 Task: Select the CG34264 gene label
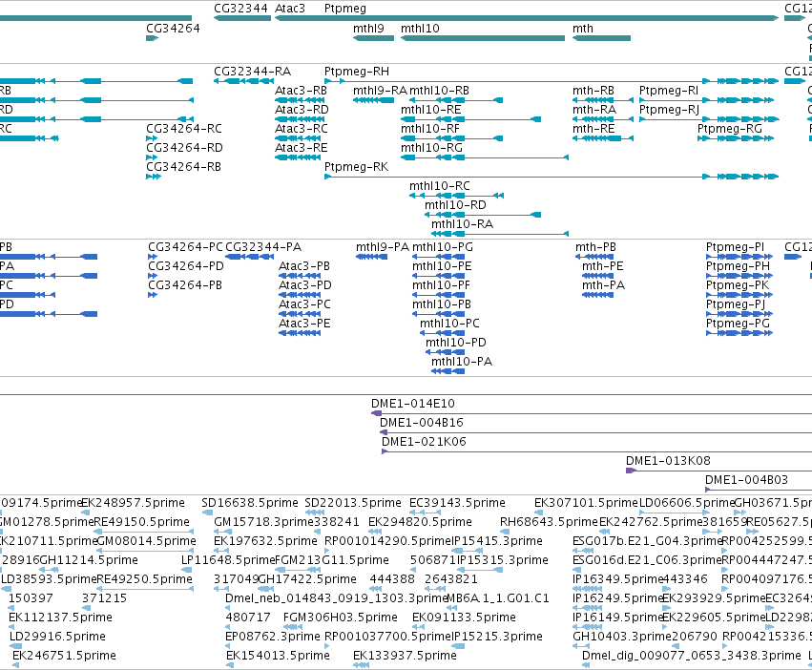[173, 28]
